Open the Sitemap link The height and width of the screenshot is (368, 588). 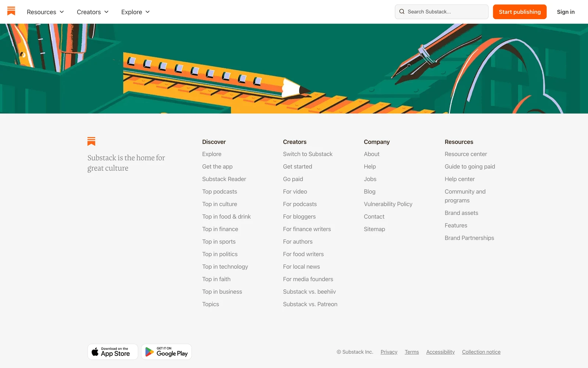point(374,229)
